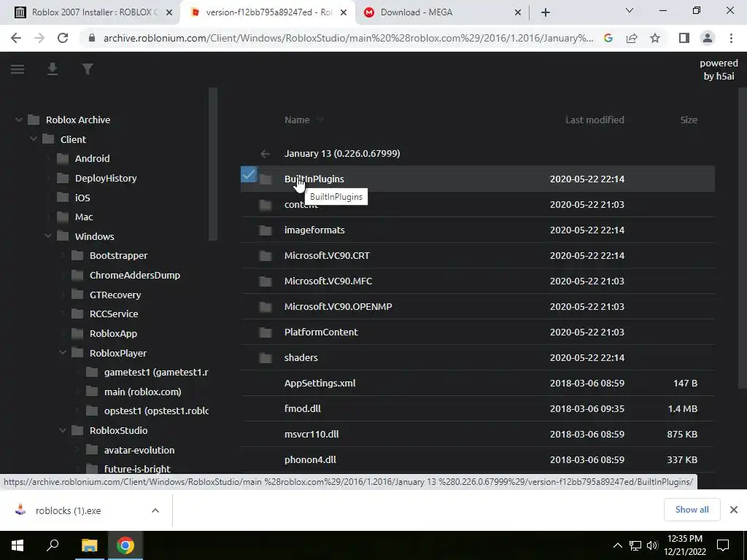Viewport: 747px width, 560px height.
Task: Collapse the RobloxStudio tree node
Action: (x=63, y=430)
